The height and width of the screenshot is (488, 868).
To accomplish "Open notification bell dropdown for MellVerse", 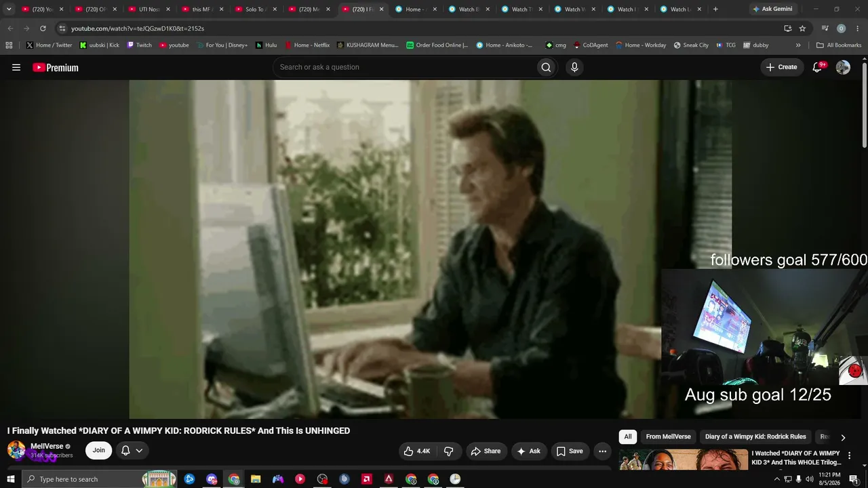I will [x=132, y=451].
